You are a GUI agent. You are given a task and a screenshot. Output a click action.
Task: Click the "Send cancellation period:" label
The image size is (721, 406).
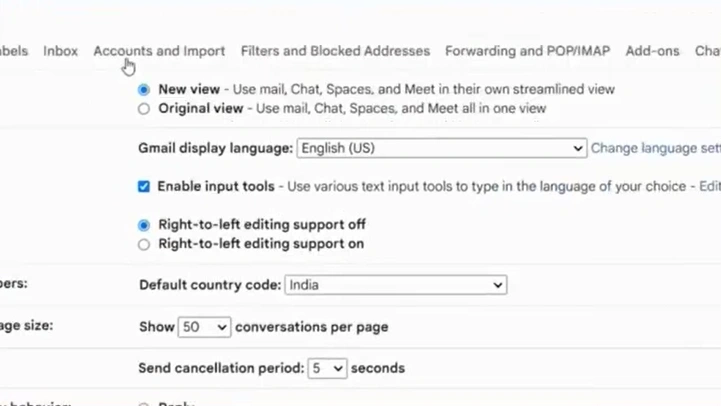[x=221, y=368]
